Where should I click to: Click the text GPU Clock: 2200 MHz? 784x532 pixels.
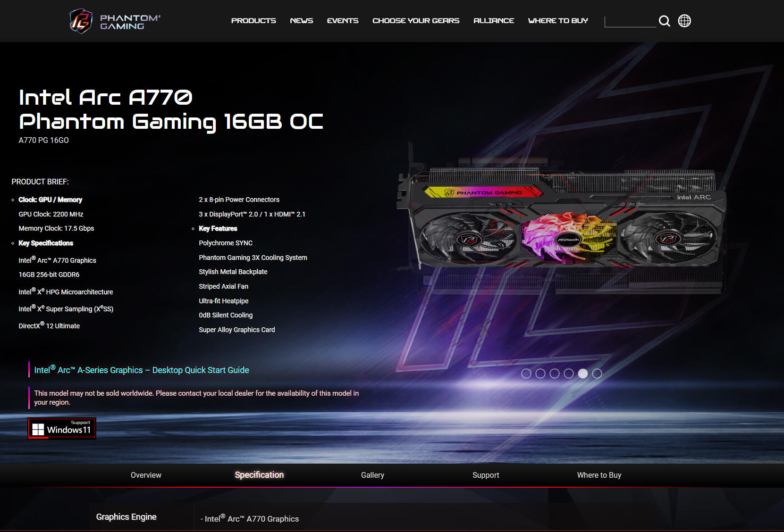point(51,214)
